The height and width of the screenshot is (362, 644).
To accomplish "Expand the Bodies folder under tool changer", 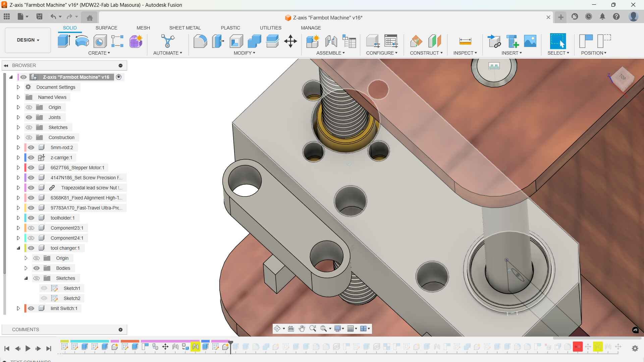I will (26, 268).
